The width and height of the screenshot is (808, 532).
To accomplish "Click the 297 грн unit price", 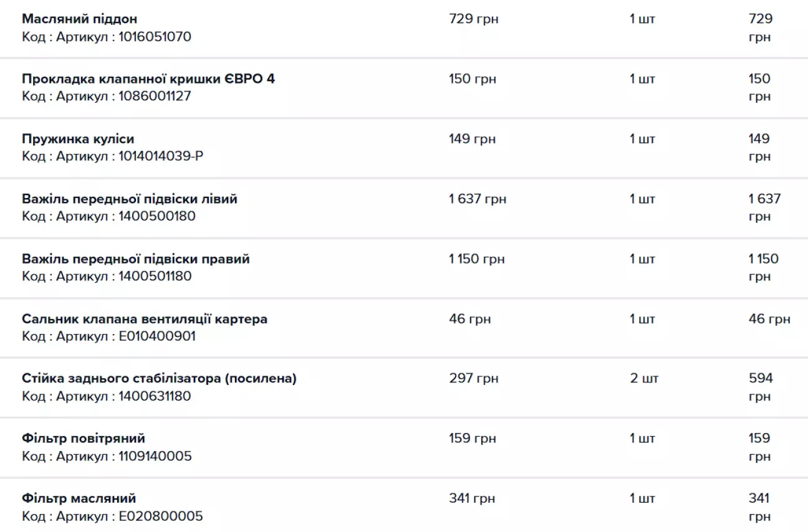I will click(x=474, y=379).
